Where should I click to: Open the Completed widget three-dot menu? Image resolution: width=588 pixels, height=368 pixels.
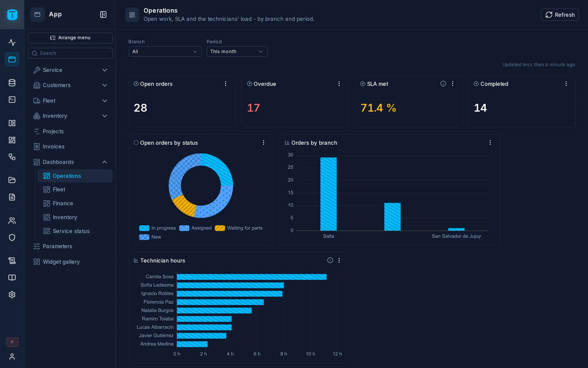(x=566, y=84)
